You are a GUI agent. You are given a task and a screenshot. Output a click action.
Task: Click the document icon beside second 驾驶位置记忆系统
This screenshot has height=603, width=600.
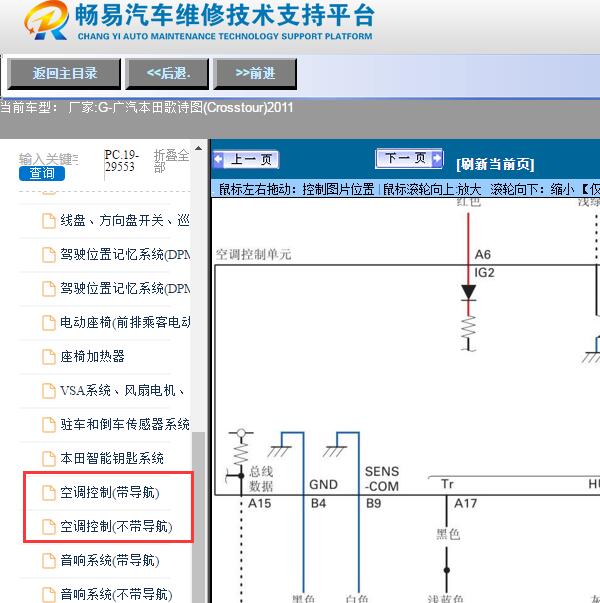pos(49,288)
